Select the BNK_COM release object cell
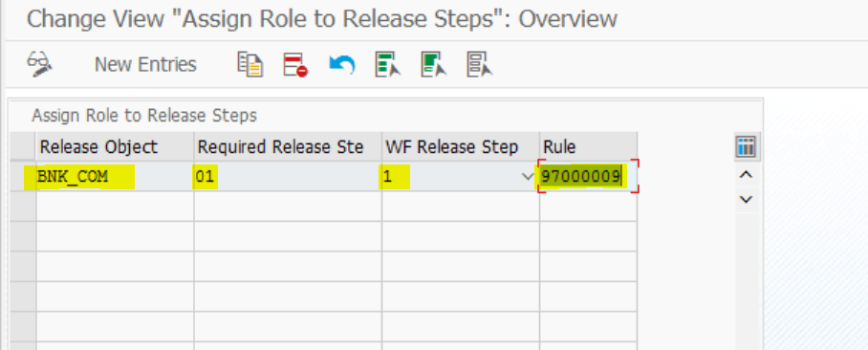 click(115, 177)
